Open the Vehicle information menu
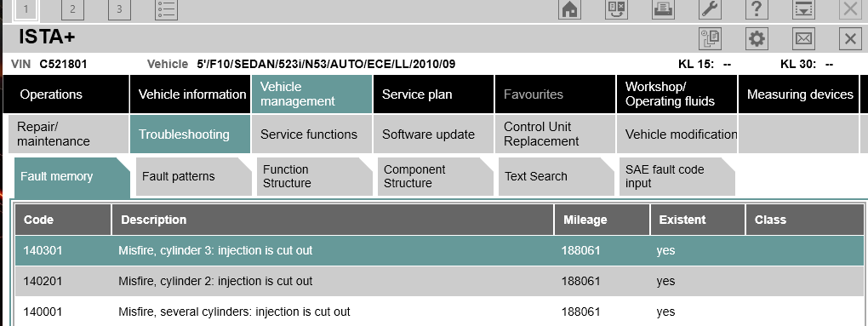This screenshot has height=326, width=868. (x=190, y=94)
